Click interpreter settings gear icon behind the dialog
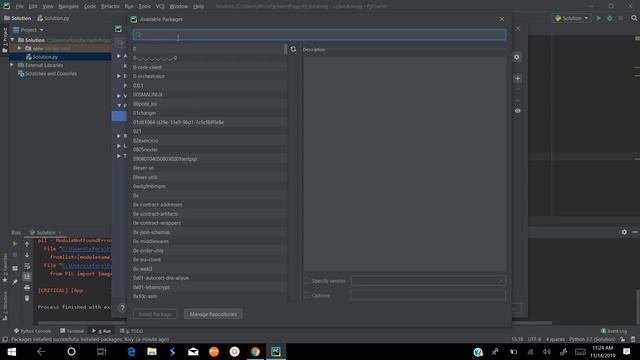 [517, 57]
